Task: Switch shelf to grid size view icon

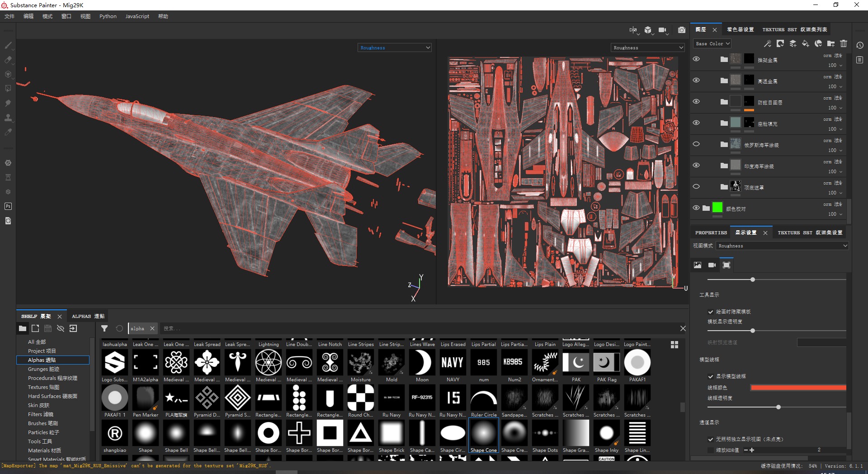Action: tap(675, 345)
